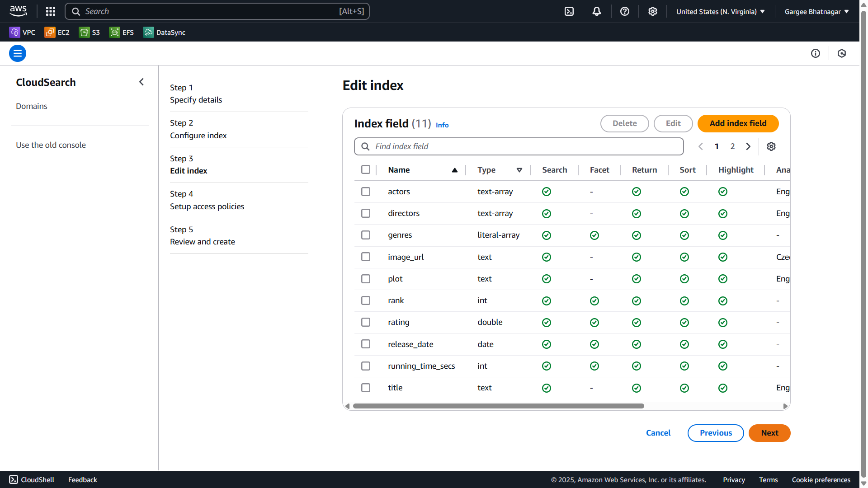
Task: Click the CloudShell icon in footer
Action: [x=14, y=479]
